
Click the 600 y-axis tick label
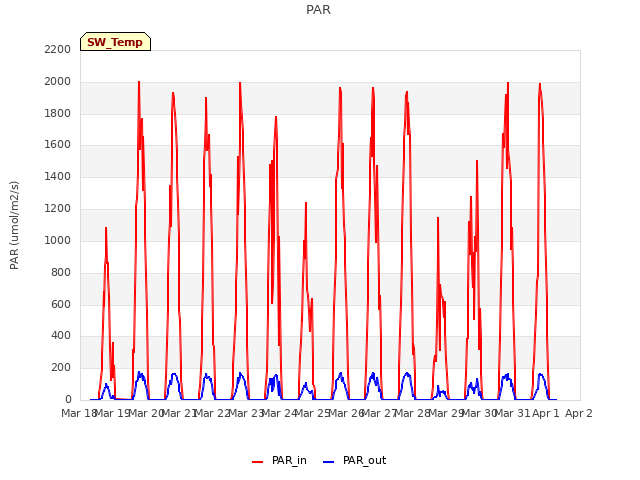[x=61, y=304]
